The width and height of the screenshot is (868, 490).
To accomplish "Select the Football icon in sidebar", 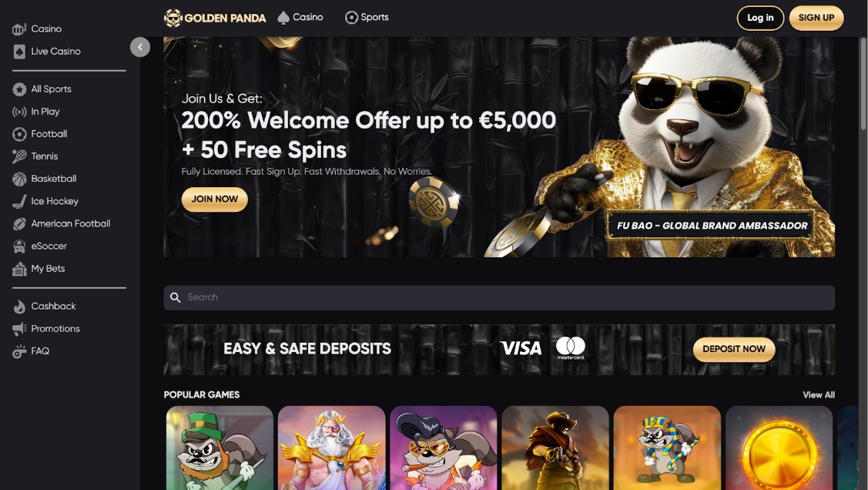I will click(x=19, y=134).
